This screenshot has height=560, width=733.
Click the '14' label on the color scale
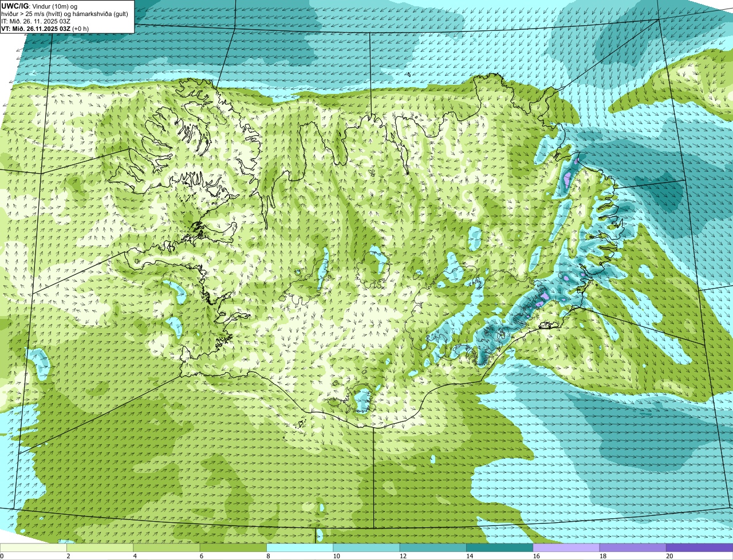point(470,556)
